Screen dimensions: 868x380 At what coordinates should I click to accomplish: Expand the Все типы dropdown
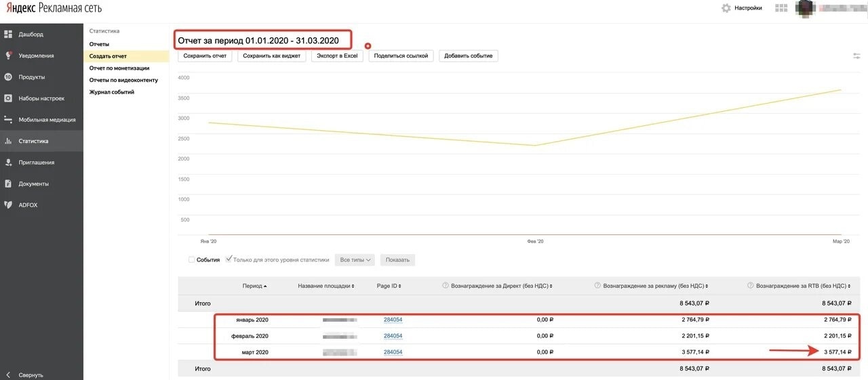pyautogui.click(x=355, y=259)
